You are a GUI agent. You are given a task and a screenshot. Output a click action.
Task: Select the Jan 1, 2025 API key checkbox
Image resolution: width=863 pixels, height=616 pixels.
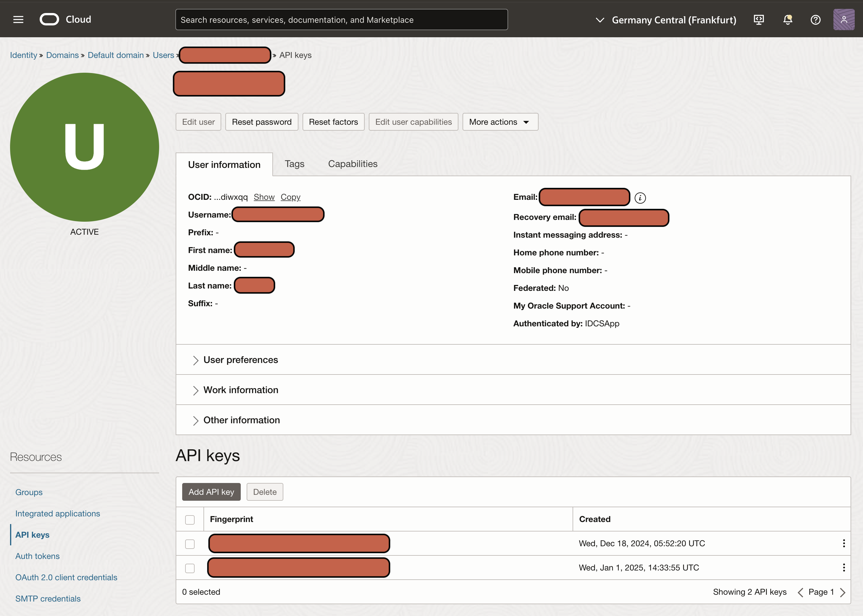[190, 568]
